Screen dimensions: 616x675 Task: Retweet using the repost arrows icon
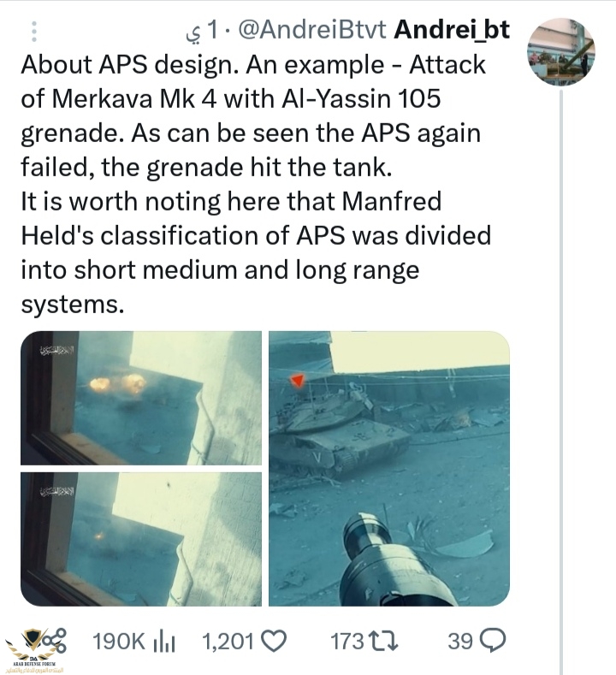click(x=383, y=642)
